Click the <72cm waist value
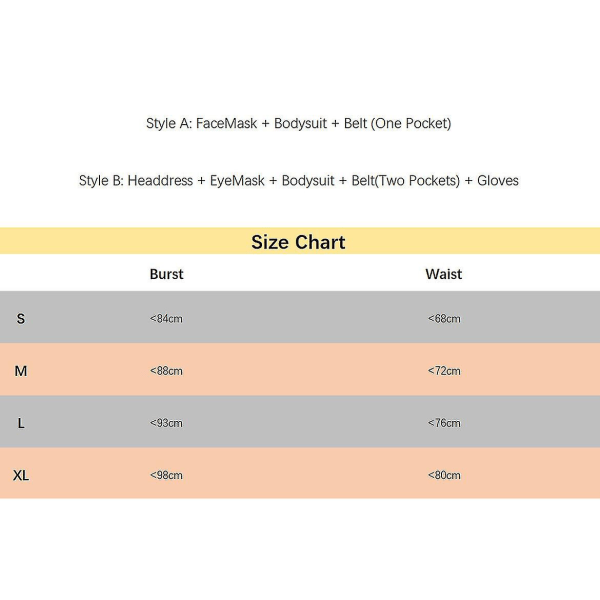This screenshot has height=600, width=600. pos(443,371)
